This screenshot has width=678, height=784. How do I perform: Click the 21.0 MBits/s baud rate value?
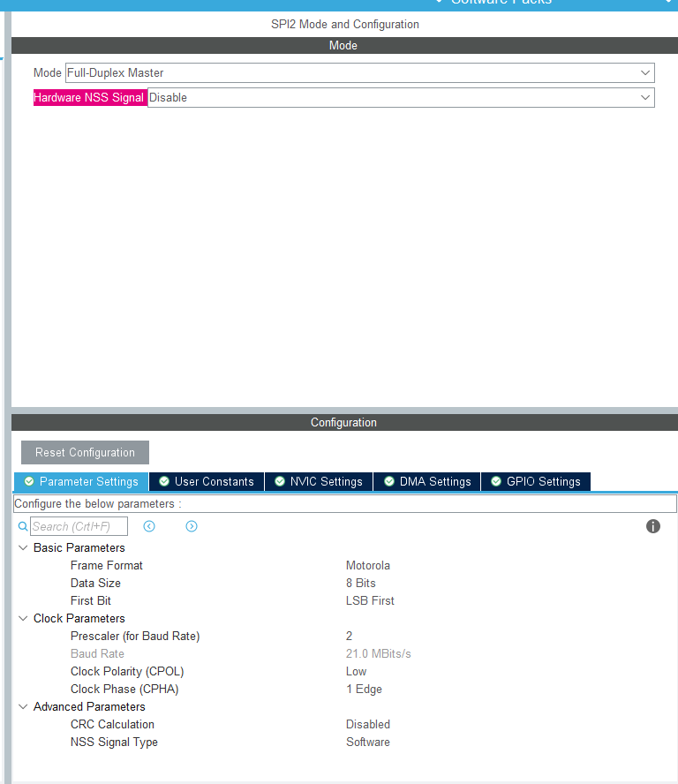click(x=379, y=653)
